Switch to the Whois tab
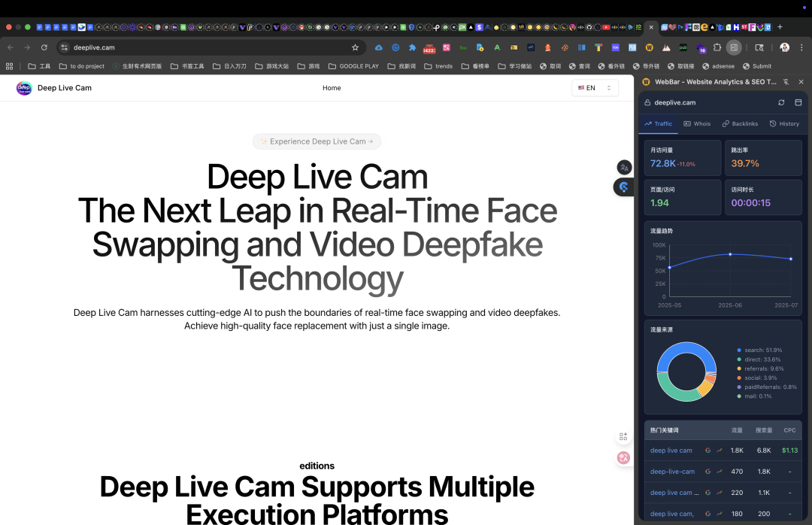 pos(697,124)
